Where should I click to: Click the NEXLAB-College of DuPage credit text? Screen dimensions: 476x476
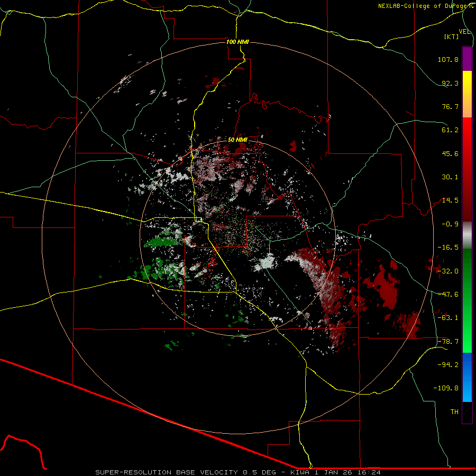pyautogui.click(x=425, y=6)
